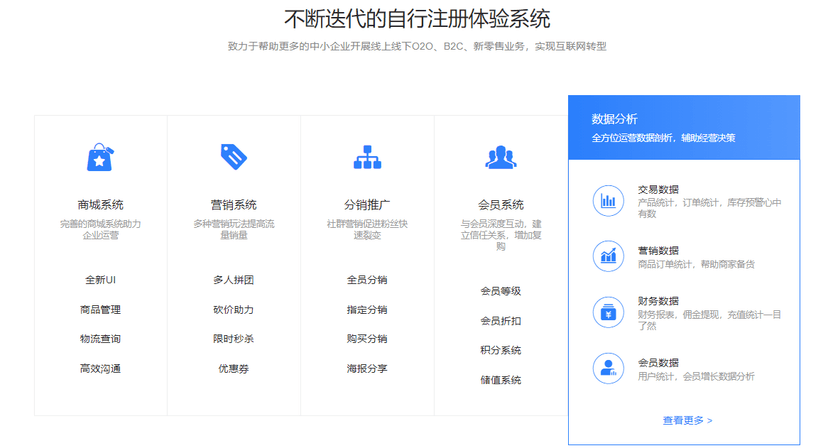Click 指定分销 feature item
This screenshot has height=448, width=828.
click(367, 310)
